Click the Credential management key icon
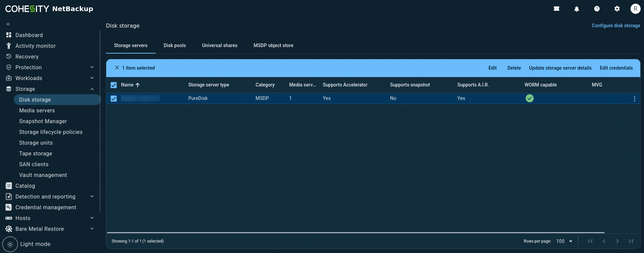The image size is (644, 253). tap(9, 207)
